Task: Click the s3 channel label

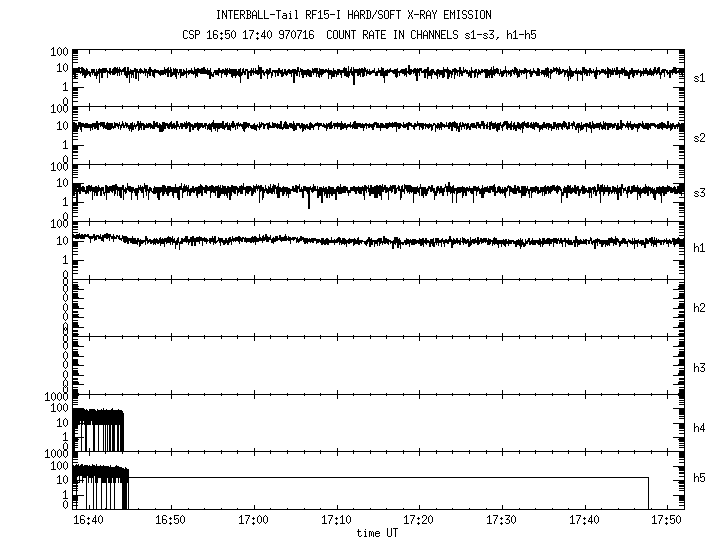Action: pos(700,193)
